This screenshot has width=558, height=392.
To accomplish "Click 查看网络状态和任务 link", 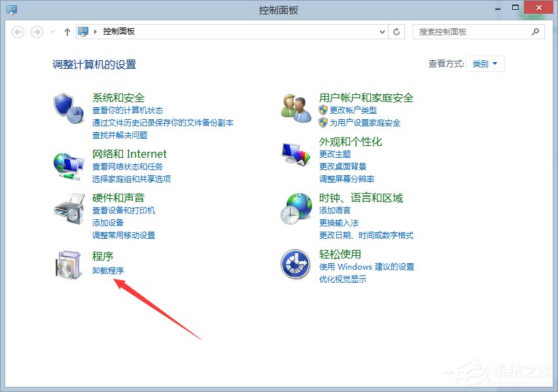I will point(127,167).
